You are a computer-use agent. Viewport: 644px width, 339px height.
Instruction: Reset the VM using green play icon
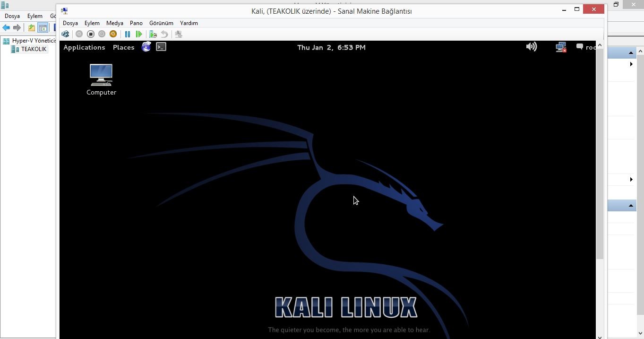click(139, 34)
